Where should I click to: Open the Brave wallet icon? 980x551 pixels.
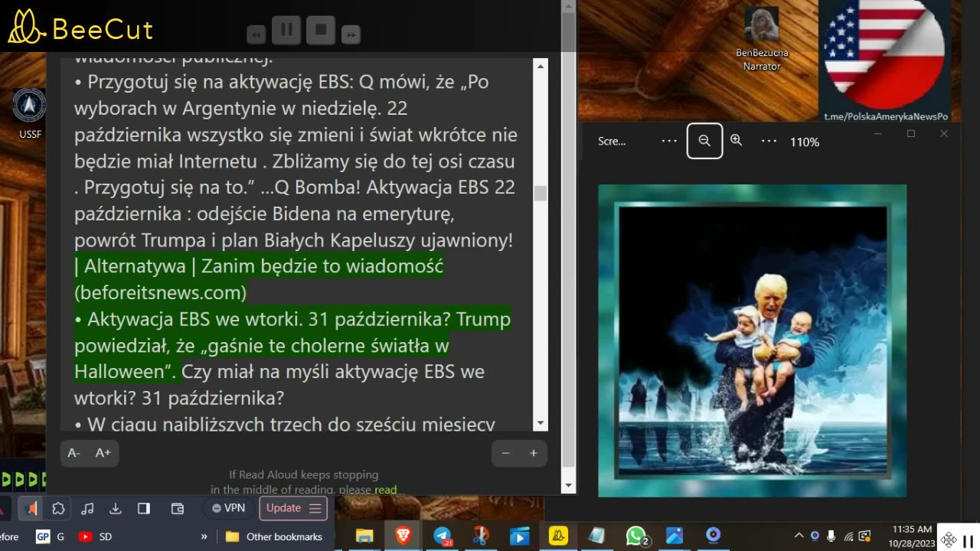[178, 508]
